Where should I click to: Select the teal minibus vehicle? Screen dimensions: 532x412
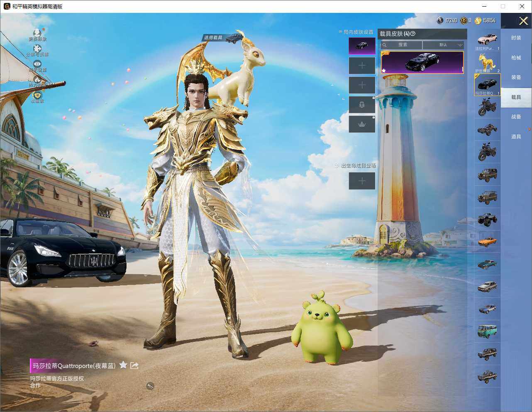coord(488,331)
